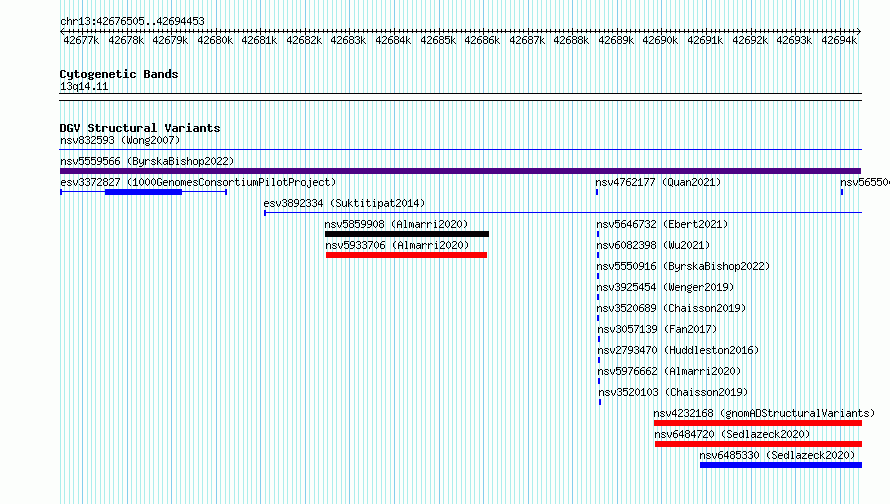Open nsv5976662 (Almarri2020) label
The image size is (890, 504).
(669, 371)
